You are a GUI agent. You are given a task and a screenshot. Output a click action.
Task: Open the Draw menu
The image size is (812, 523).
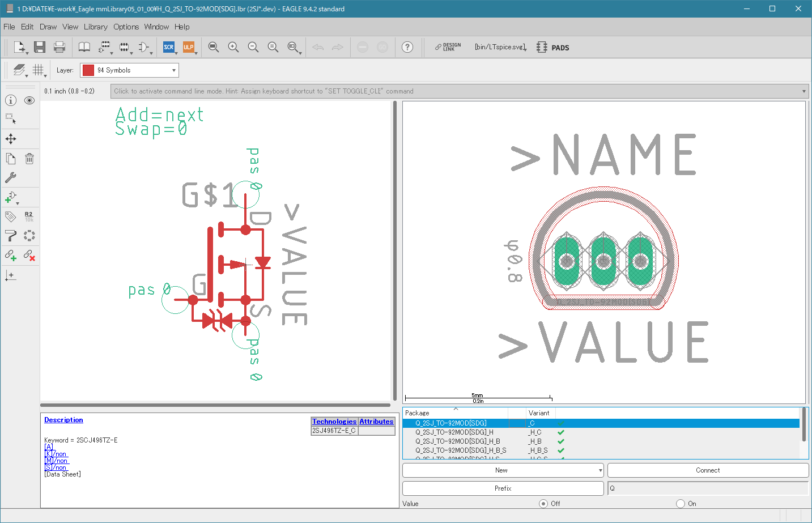pyautogui.click(x=48, y=27)
